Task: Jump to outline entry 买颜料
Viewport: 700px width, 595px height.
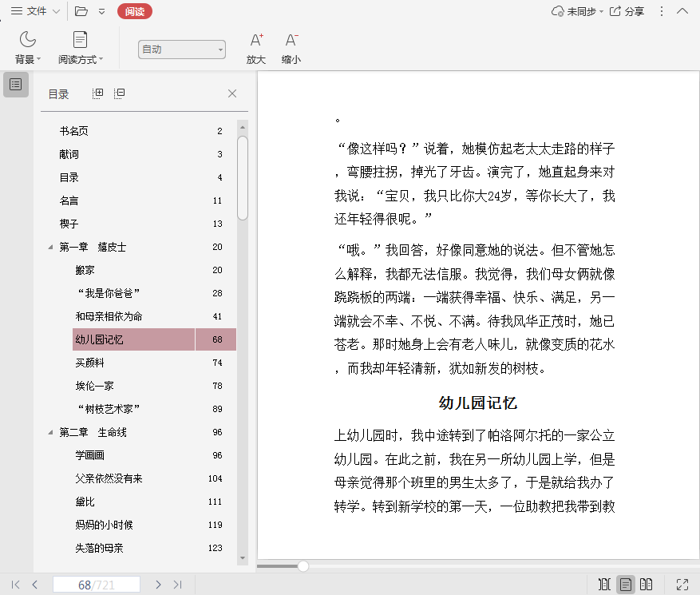Action: tap(90, 363)
